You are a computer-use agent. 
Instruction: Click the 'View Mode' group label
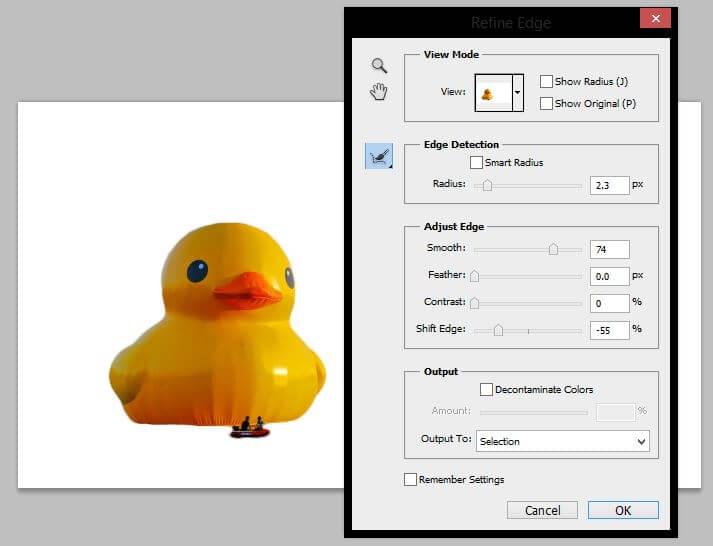(x=451, y=55)
